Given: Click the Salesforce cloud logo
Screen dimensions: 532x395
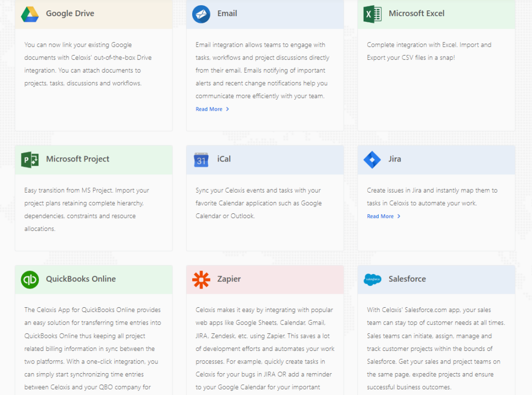Looking at the screenshot, I should coord(373,279).
